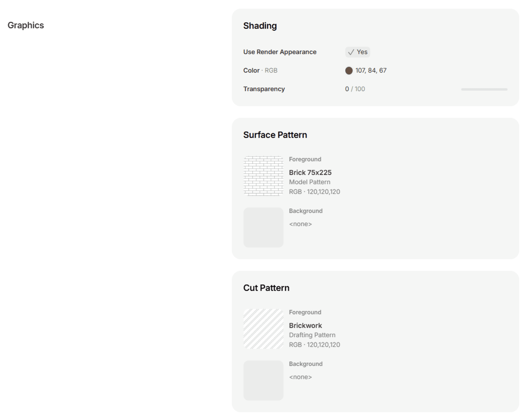The width and height of the screenshot is (527, 420).
Task: Select the shading color circle swatch
Action: click(x=349, y=70)
